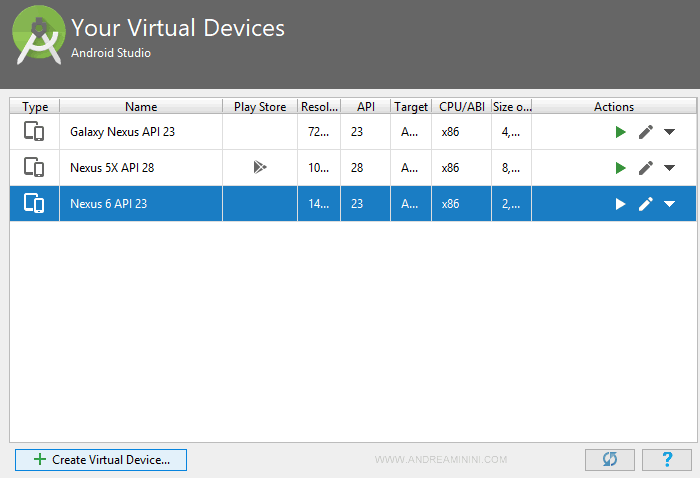Image resolution: width=700 pixels, height=479 pixels.
Task: Click the device type icon for Galaxy Nexus
Action: [x=34, y=132]
